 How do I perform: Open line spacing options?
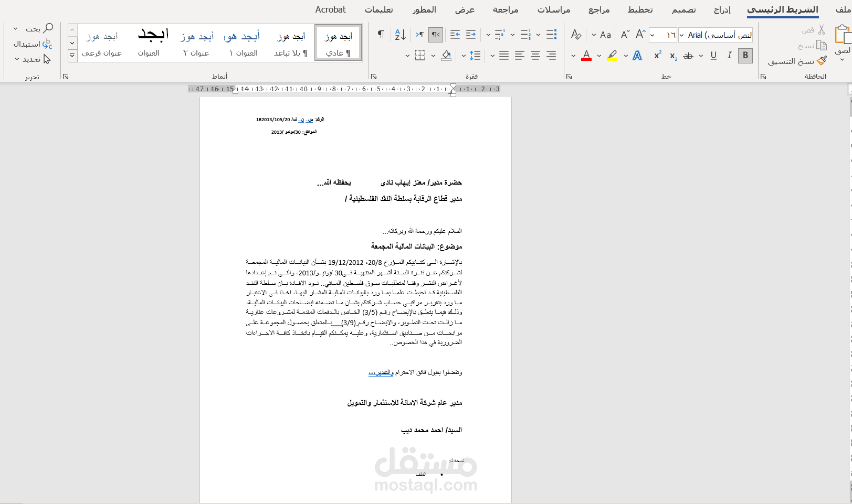click(475, 56)
